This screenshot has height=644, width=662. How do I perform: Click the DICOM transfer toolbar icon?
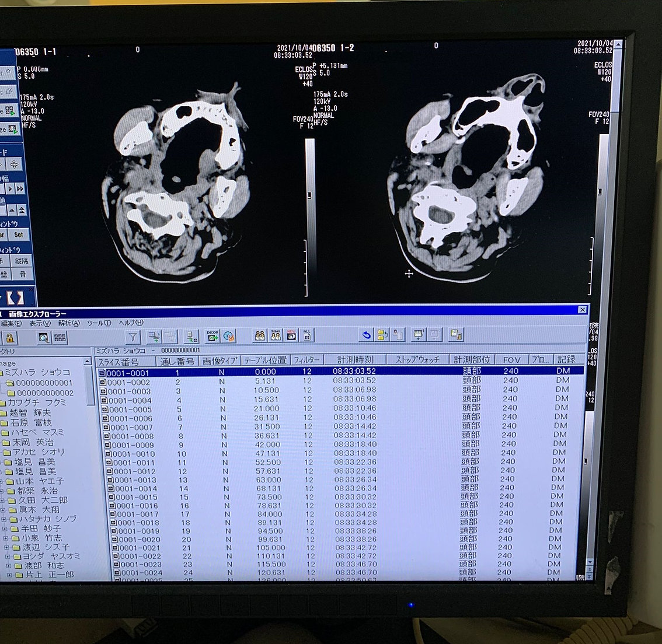tap(212, 335)
